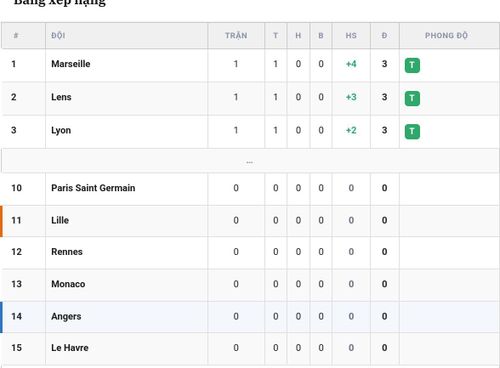500x368 pixels.
Task: Open the Le Havre team entry
Action: click(x=70, y=348)
